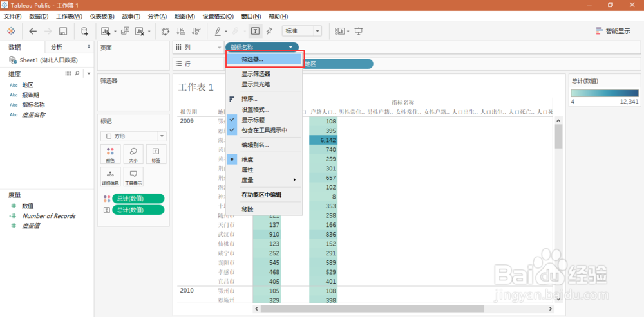Redo with the forward arrow toolbar icon
644x317 pixels.
(x=48, y=31)
